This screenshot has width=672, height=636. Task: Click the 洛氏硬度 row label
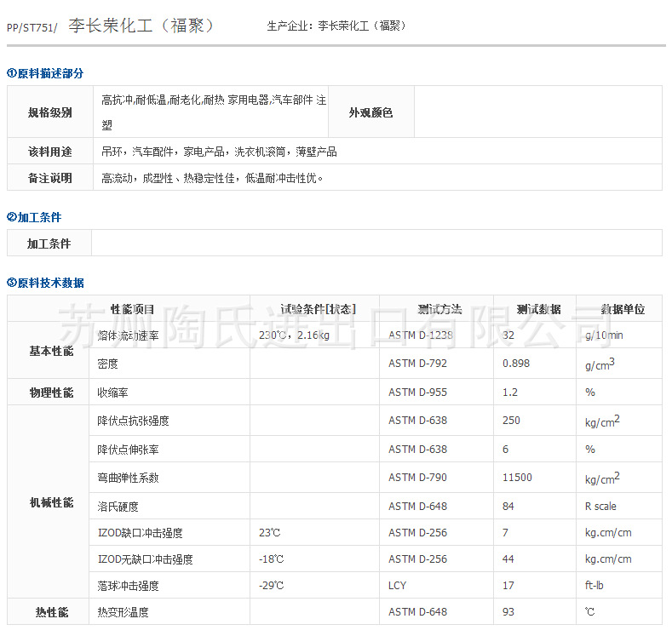click(x=118, y=507)
